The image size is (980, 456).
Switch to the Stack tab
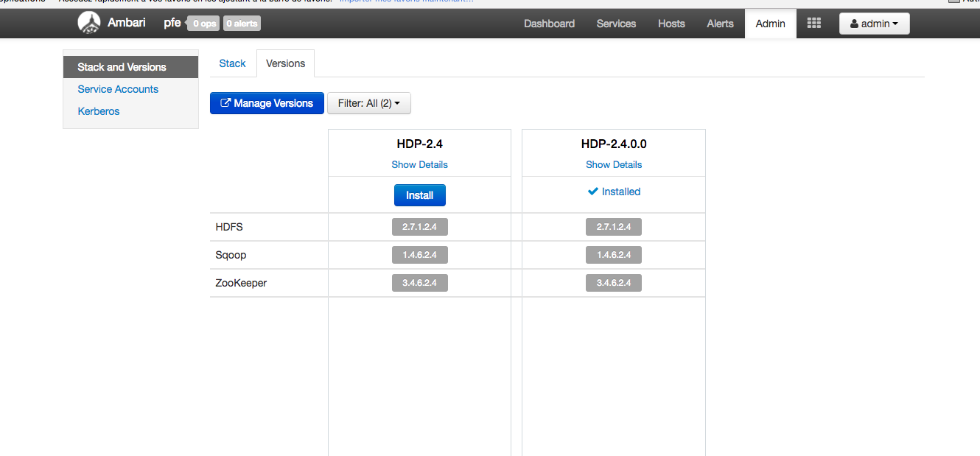(232, 63)
